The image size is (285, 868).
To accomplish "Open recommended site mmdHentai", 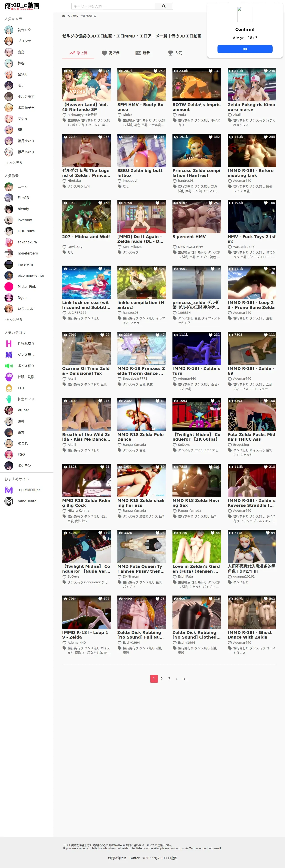I will (x=27, y=501).
